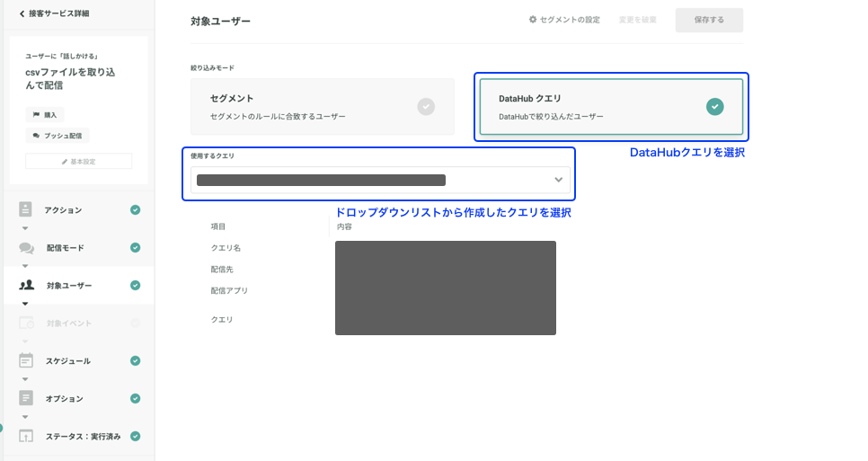Image resolution: width=868 pixels, height=461 pixels.
Task: Click the 配信先 row label
Action: pos(222,270)
